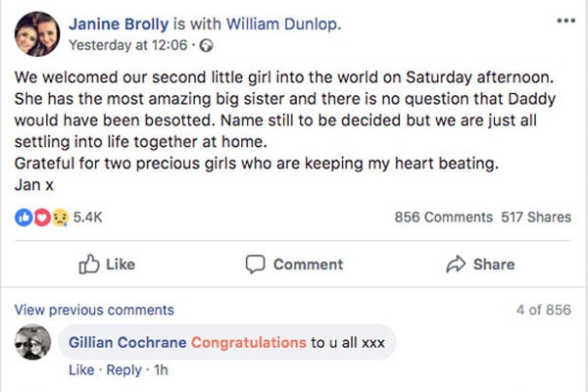Click the arrow Share icon

[455, 264]
